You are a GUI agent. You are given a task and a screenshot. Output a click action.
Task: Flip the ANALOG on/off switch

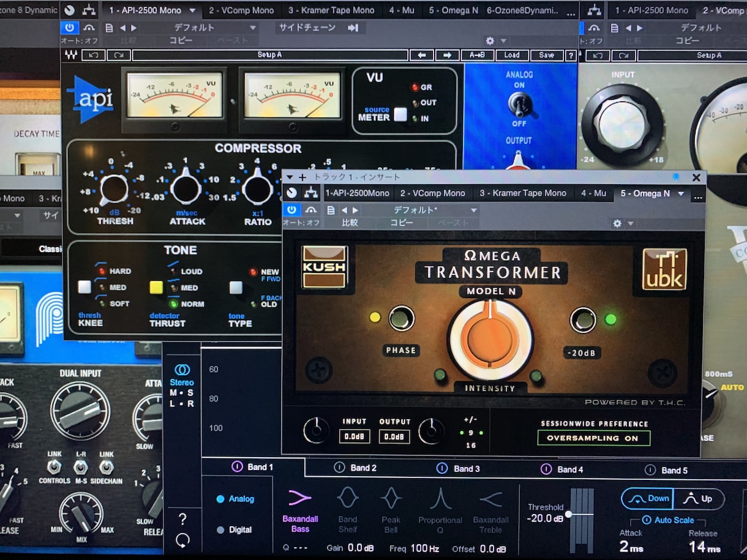click(x=519, y=105)
